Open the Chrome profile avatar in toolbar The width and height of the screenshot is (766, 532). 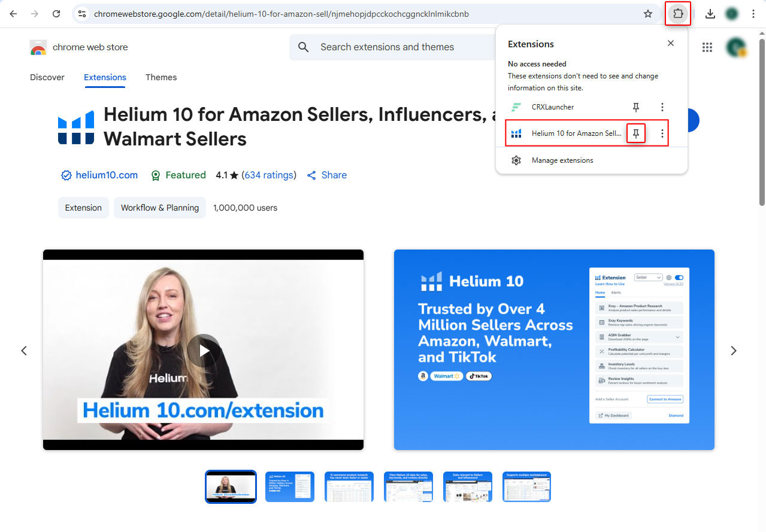click(x=731, y=14)
